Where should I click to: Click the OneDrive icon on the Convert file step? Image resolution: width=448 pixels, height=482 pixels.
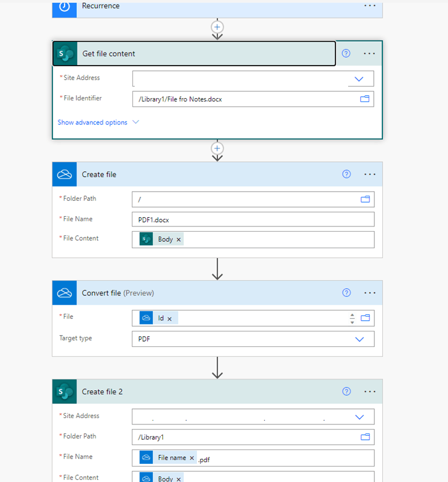[64, 293]
